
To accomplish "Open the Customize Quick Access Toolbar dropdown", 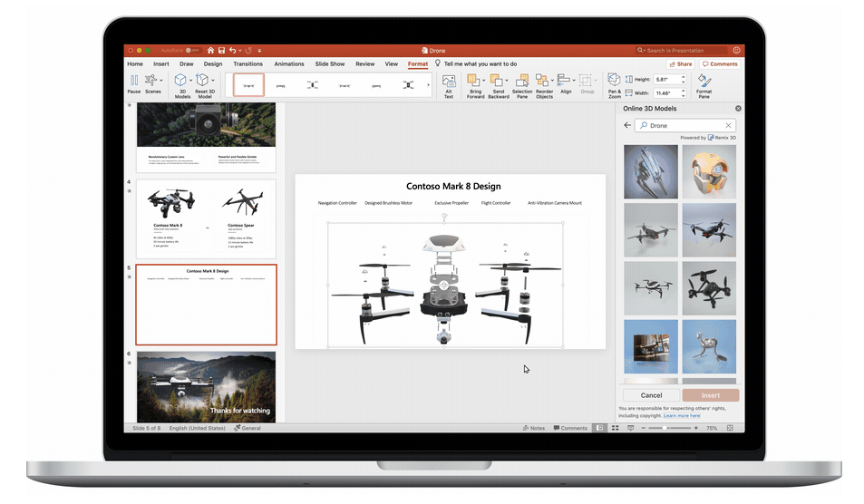I will pos(259,51).
